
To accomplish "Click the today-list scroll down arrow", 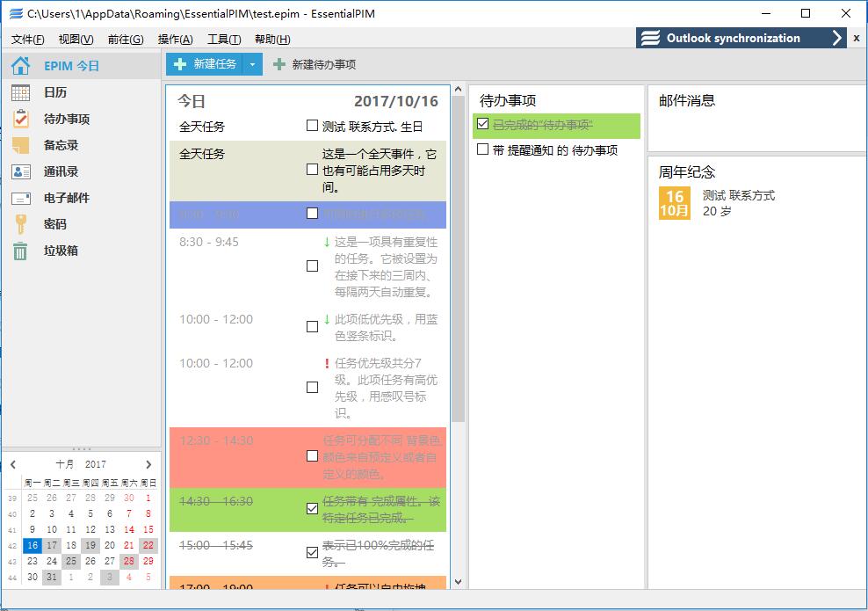I will [458, 582].
